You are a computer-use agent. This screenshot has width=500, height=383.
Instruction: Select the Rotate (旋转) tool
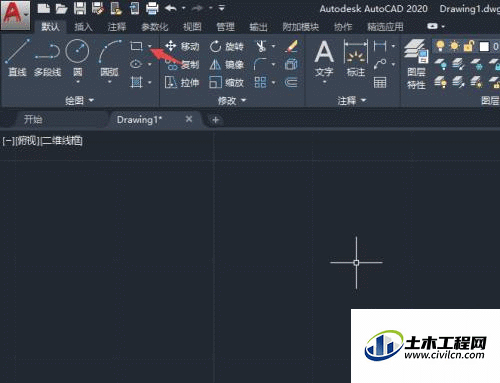227,46
